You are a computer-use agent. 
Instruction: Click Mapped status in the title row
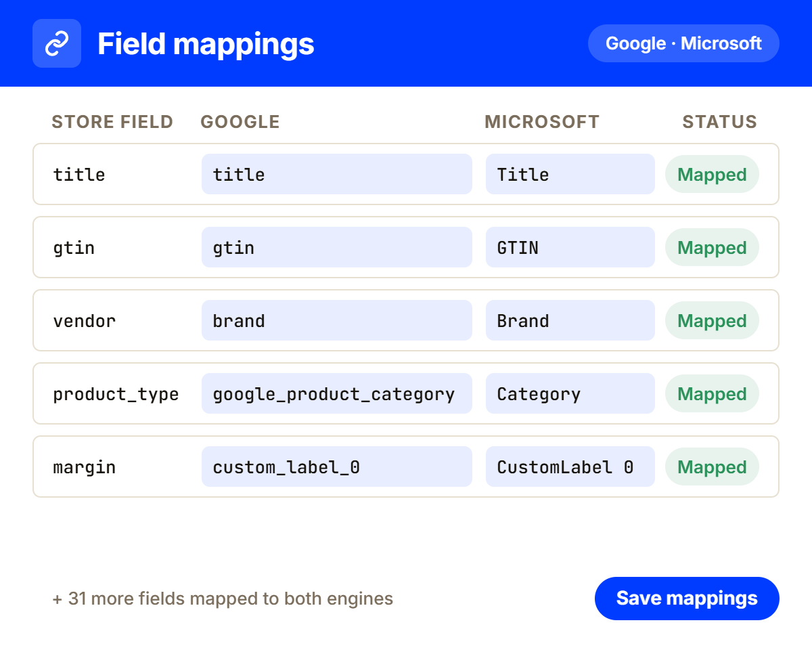(712, 174)
